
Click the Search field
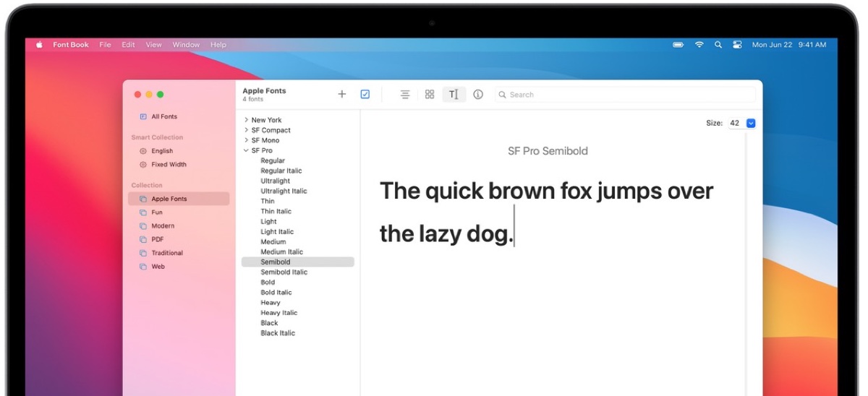625,95
